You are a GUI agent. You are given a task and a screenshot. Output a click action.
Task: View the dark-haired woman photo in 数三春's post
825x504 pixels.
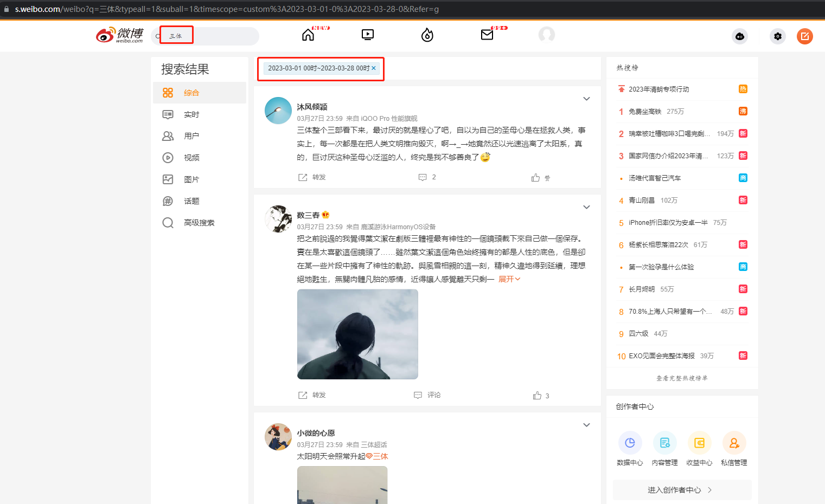pyautogui.click(x=357, y=334)
